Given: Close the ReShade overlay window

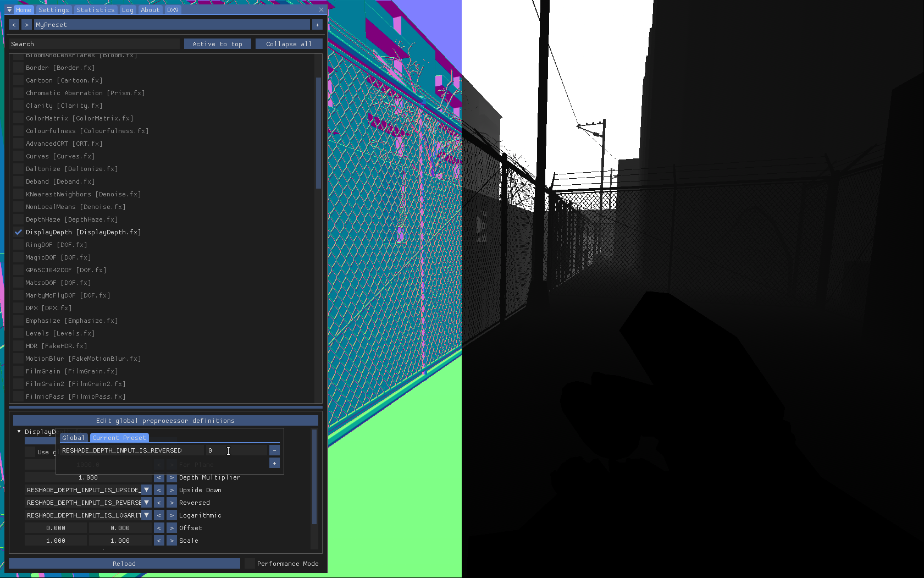Looking at the screenshot, I should point(322,9).
